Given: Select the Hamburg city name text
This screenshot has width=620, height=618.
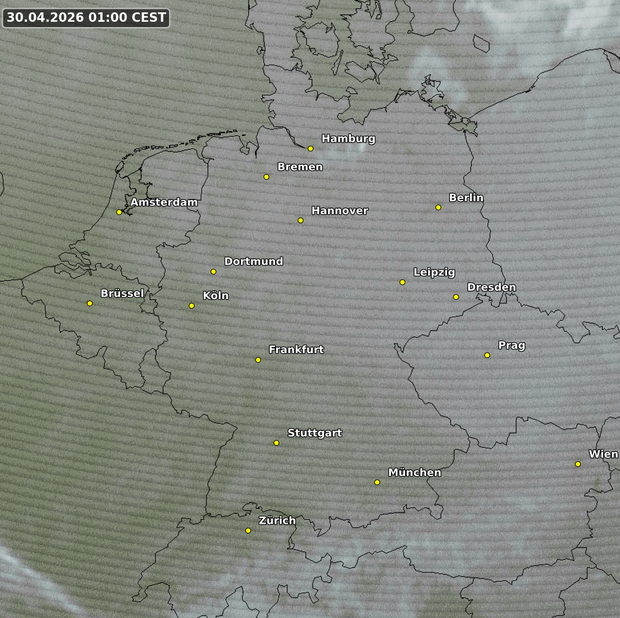Looking at the screenshot, I should click(348, 139).
